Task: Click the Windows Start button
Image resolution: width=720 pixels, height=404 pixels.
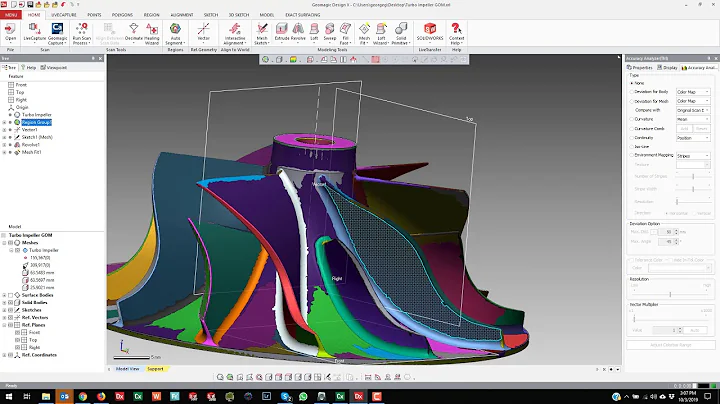Action: tap(9, 396)
